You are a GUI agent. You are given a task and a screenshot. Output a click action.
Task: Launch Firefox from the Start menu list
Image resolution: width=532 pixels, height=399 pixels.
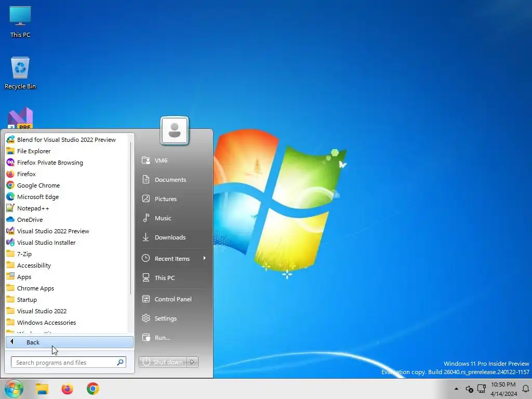click(66, 174)
